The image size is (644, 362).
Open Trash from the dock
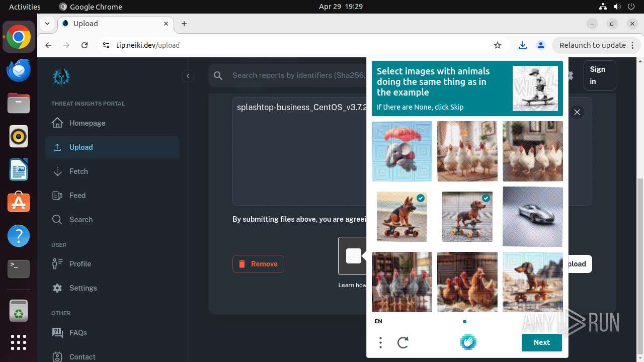pyautogui.click(x=19, y=310)
